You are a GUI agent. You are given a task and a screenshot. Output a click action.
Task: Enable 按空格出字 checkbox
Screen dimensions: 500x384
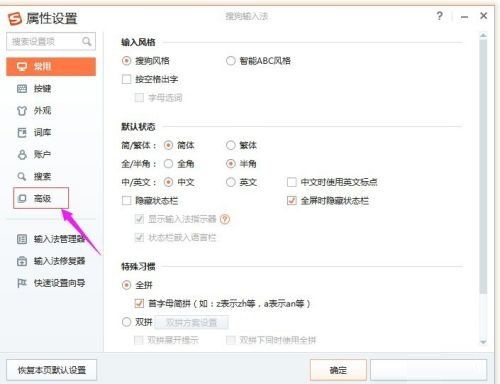(x=126, y=79)
